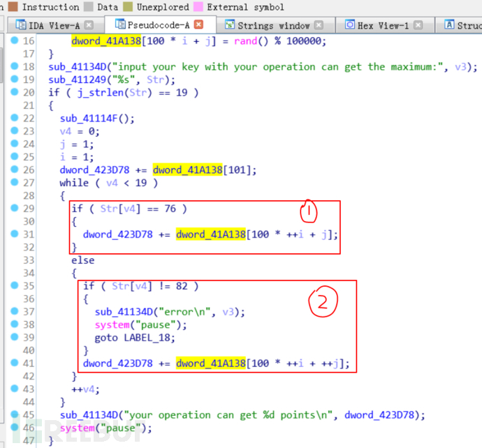Image resolution: width=482 pixels, height=448 pixels.
Task: Open the IDA View-A tab
Action: point(54,25)
